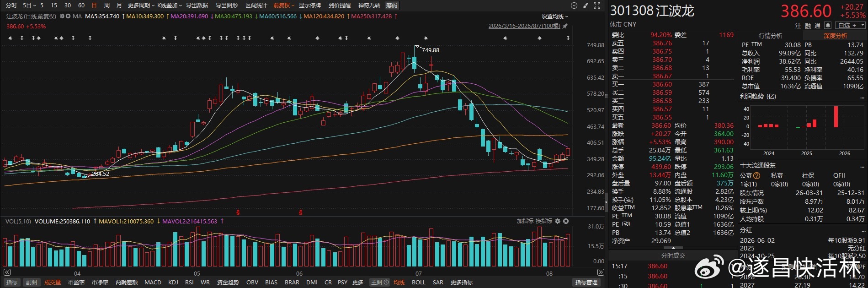Expand the chart to fullscreen
Image resolution: width=868 pixels, height=288 pixels.
point(597,5)
